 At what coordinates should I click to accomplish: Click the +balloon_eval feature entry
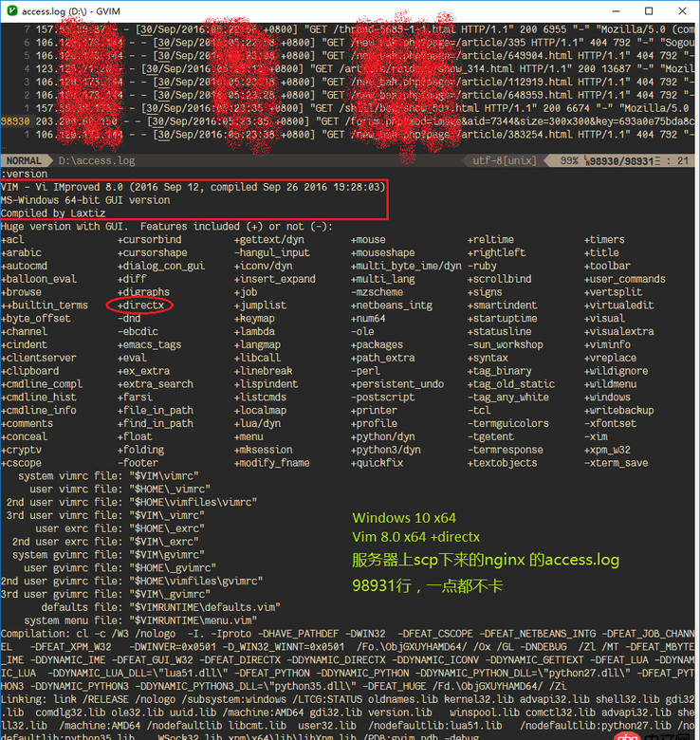tap(39, 279)
